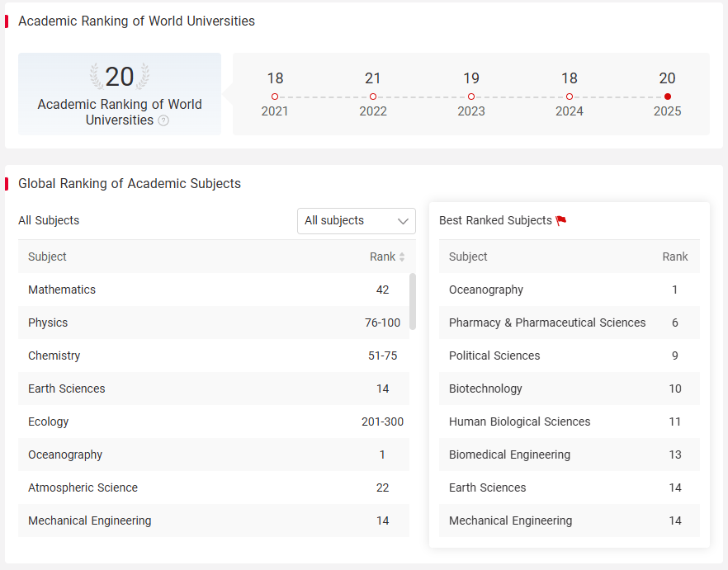Open Pharmacy & Pharmaceutical Sciences row

[x=570, y=323]
